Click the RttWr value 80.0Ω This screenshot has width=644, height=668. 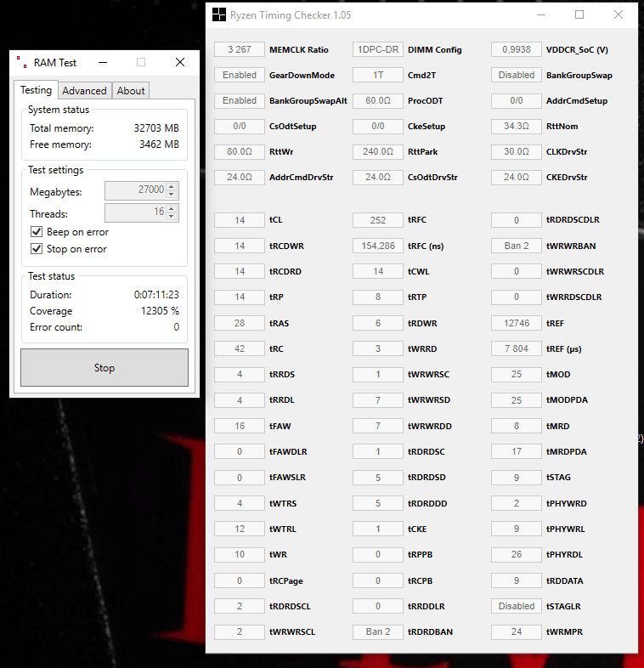[x=240, y=151]
